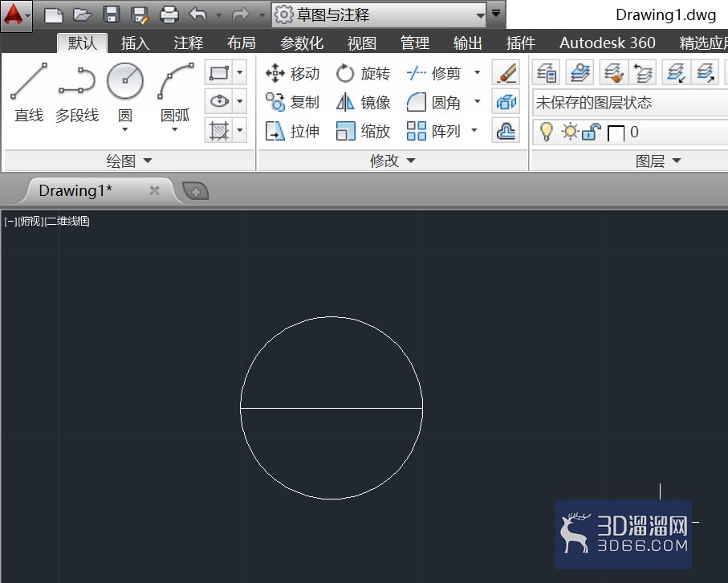Screen dimensions: 728x583
Task: Click the Rotate (旋转) tool
Action: coord(363,73)
